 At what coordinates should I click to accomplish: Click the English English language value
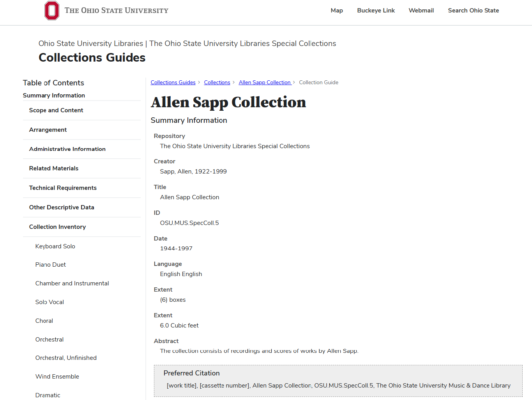(181, 274)
